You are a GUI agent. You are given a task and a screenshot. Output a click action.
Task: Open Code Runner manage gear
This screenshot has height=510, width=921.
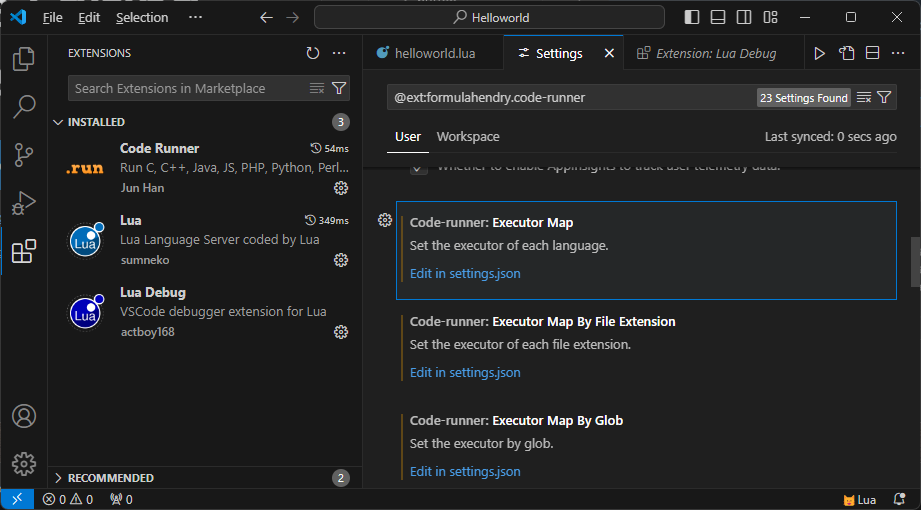tap(341, 188)
